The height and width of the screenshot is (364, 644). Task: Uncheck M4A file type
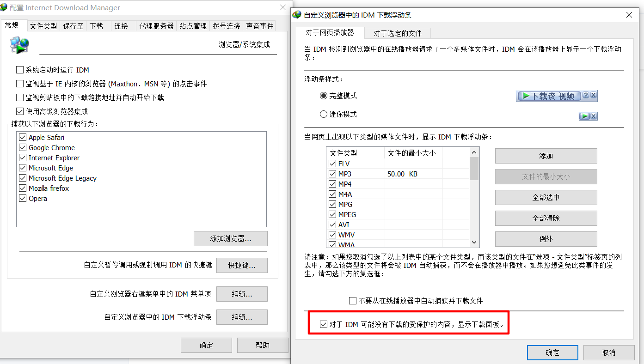(332, 194)
